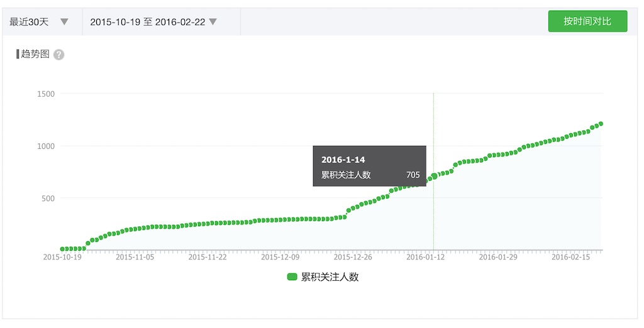Screen dimensions: 644x328
Task: Click the 累积关注人数 legend label
Action: tap(330, 277)
